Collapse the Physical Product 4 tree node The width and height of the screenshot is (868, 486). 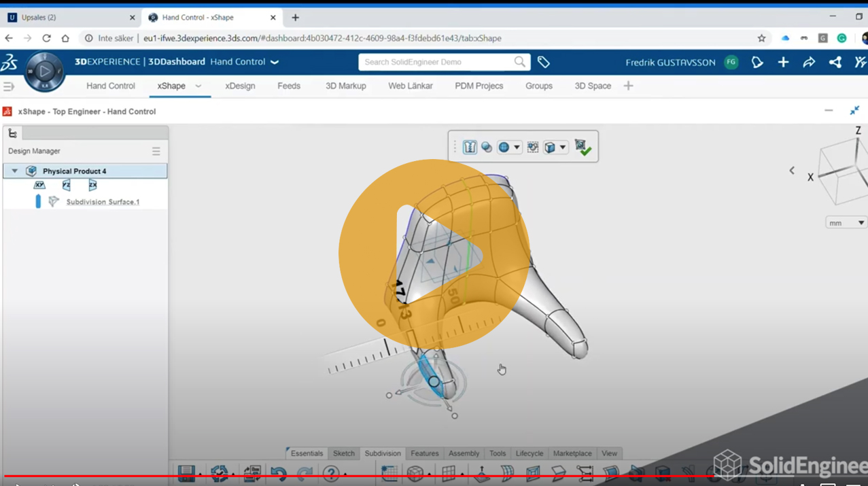[x=14, y=171]
